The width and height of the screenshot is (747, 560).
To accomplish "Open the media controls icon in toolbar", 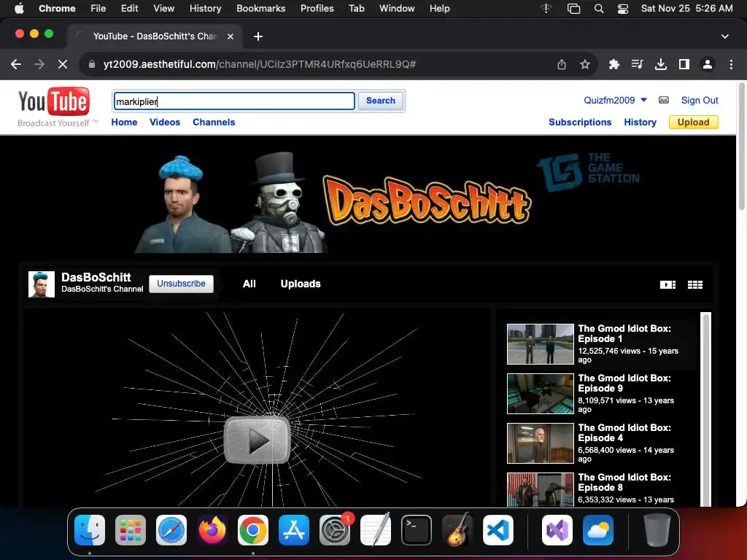I will [637, 64].
